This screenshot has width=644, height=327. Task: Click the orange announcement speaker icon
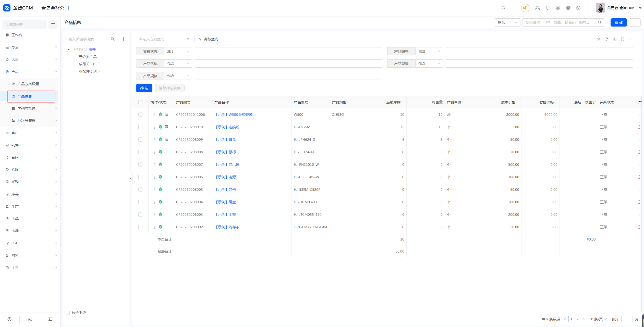[x=525, y=8]
